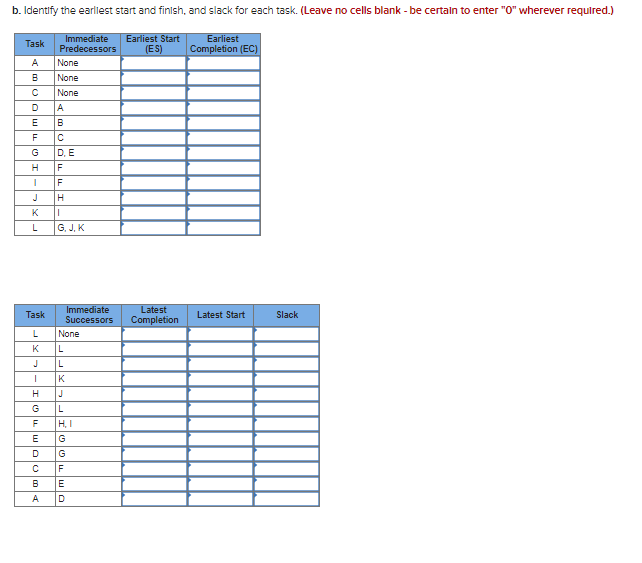Screen dimensions: 642x563
Task: Click Latest Start cell for task D, successor G
Action: point(221,454)
